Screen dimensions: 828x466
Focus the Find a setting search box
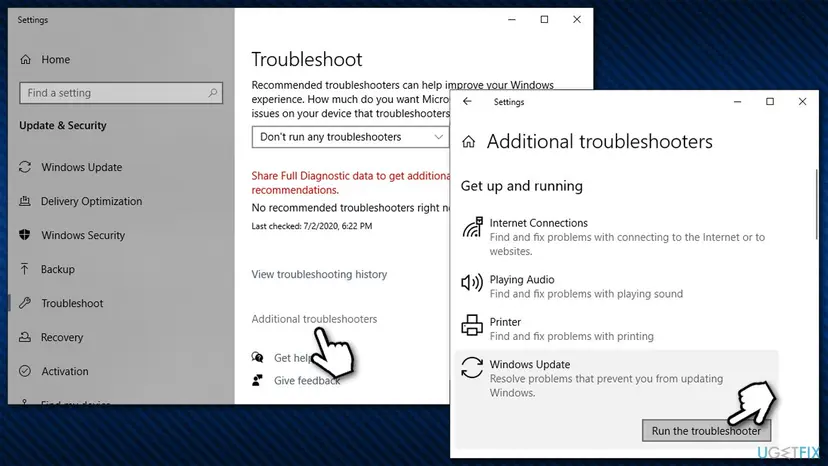pyautogui.click(x=121, y=93)
